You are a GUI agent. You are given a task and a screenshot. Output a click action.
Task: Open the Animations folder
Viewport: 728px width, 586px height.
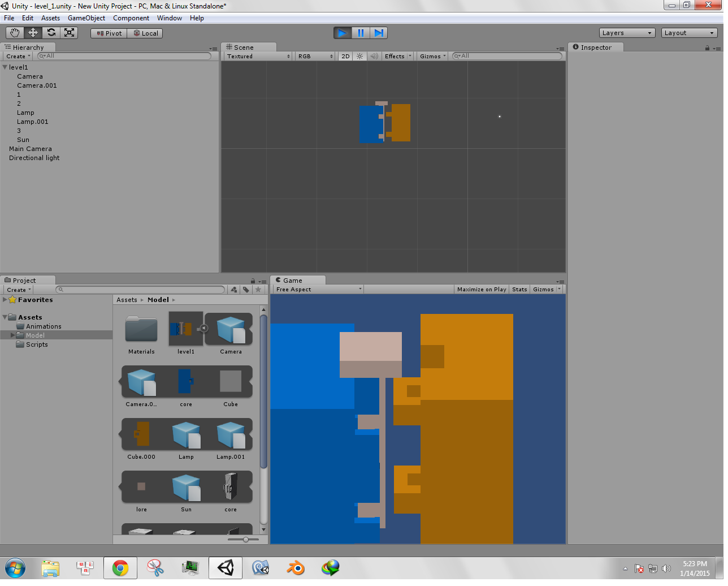pyautogui.click(x=44, y=326)
